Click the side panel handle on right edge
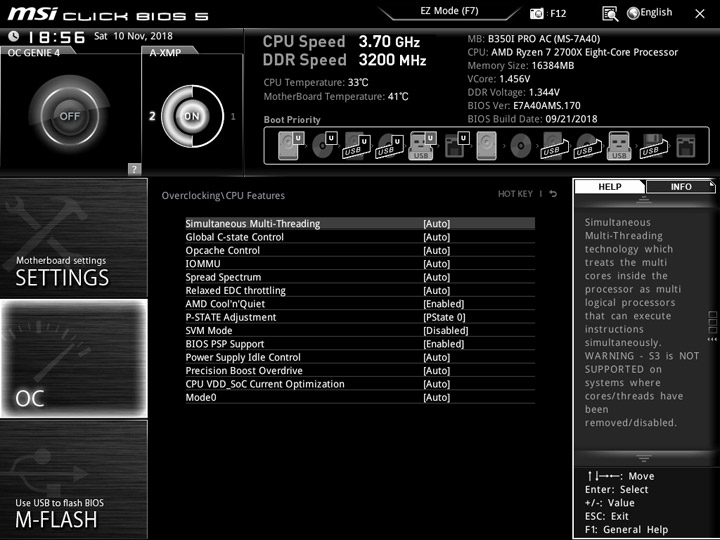 tap(712, 326)
